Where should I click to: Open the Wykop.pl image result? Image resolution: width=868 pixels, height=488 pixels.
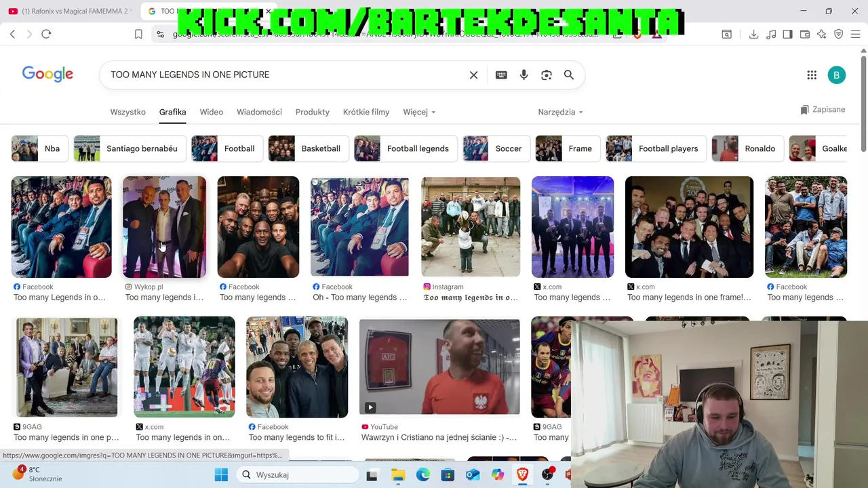[164, 227]
